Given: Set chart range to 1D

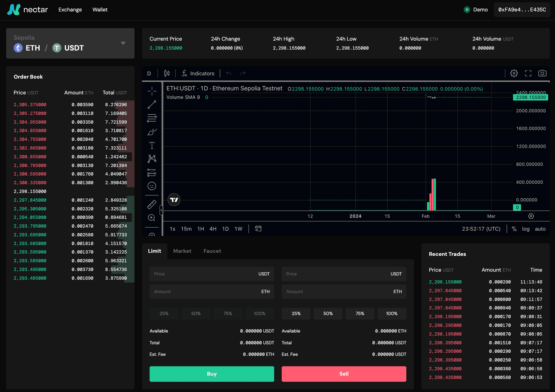Looking at the screenshot, I should point(225,229).
